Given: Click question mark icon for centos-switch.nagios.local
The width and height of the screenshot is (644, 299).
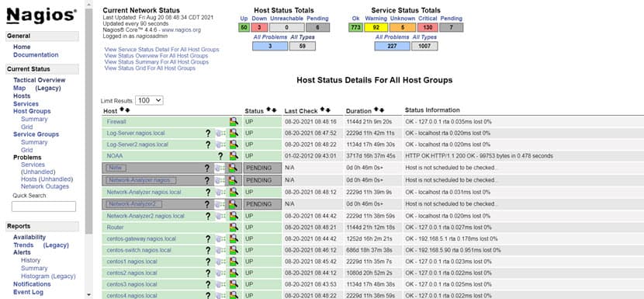Looking at the screenshot, I should (x=208, y=250).
